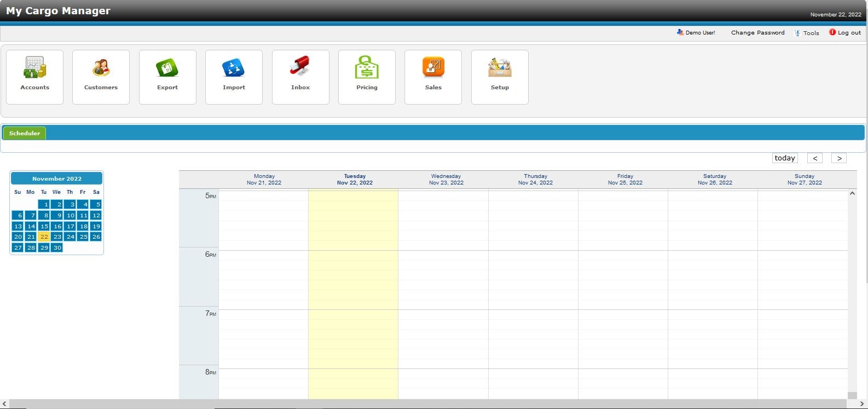The width and height of the screenshot is (868, 409).
Task: Open the Accounts module icon
Action: 34,77
